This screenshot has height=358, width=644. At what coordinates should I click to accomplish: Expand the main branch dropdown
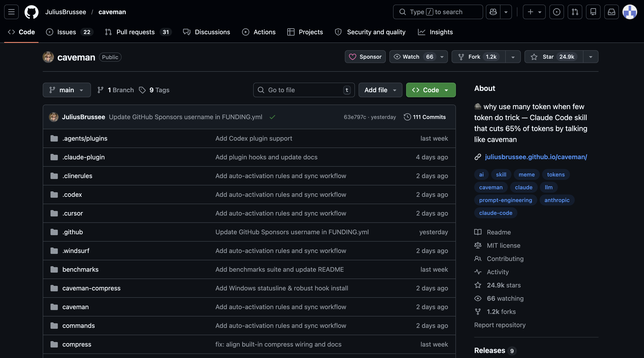(67, 90)
